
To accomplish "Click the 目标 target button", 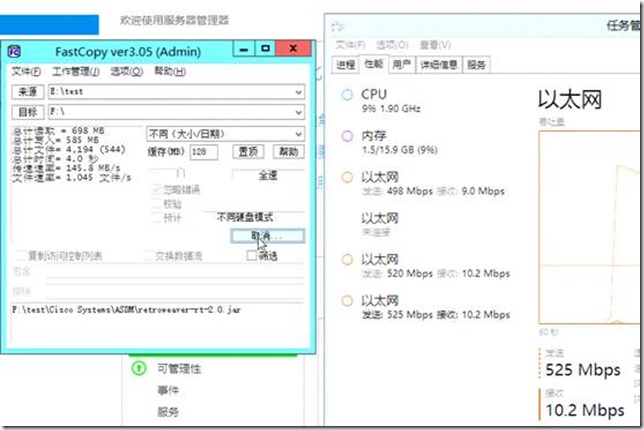I will (x=28, y=112).
